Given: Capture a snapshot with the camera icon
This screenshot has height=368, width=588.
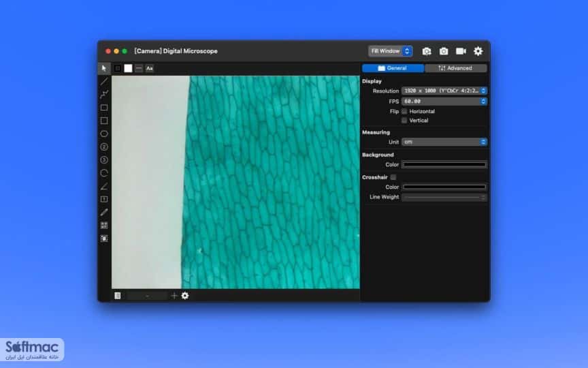Looking at the screenshot, I should pyautogui.click(x=444, y=51).
